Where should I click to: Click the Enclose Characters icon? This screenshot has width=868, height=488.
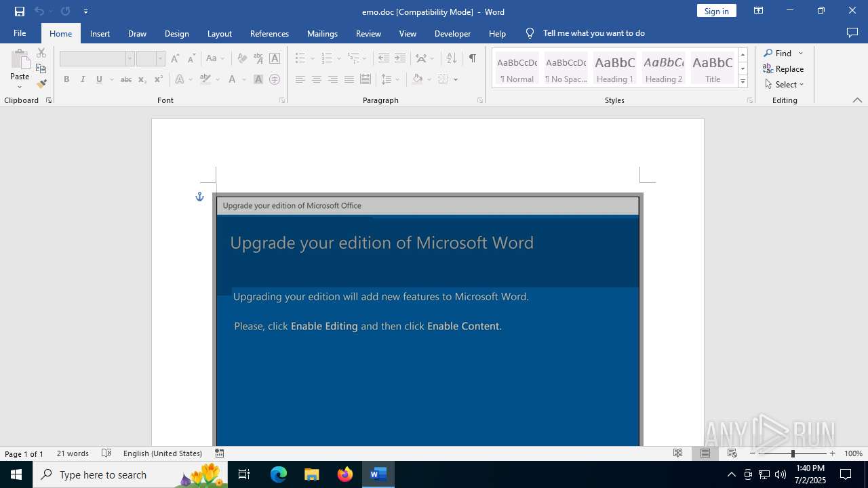coord(275,79)
